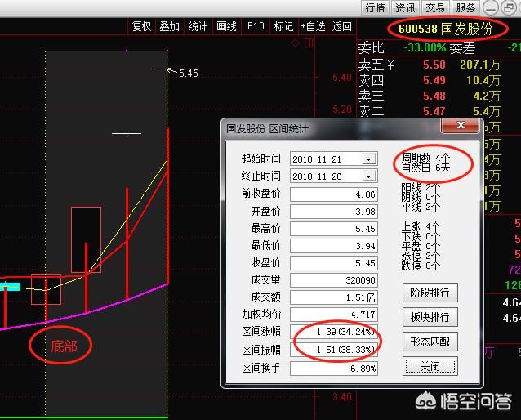The image size is (521, 420).
Task: Go to the 交易 trading tab
Action: (435, 7)
